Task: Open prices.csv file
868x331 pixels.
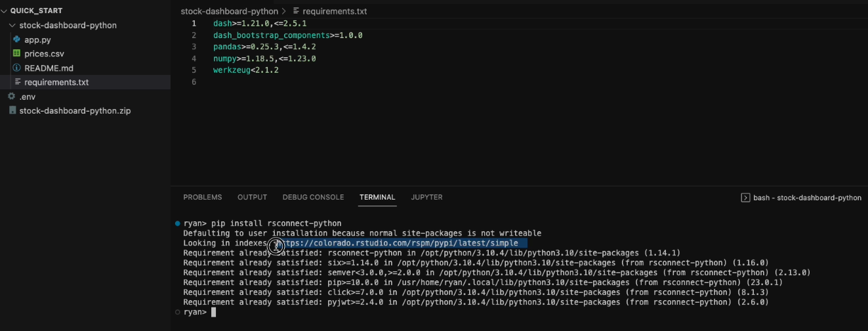Action: pos(44,54)
